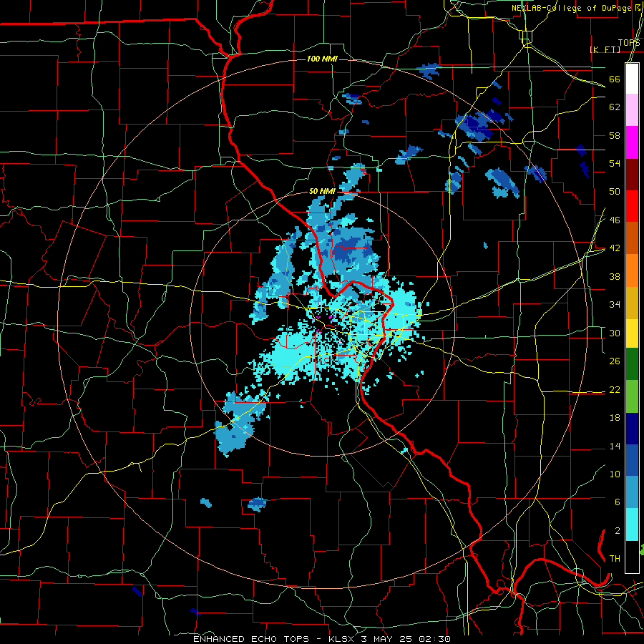Click the "3 MAY 25" date text
644x644 pixels.
(387, 639)
